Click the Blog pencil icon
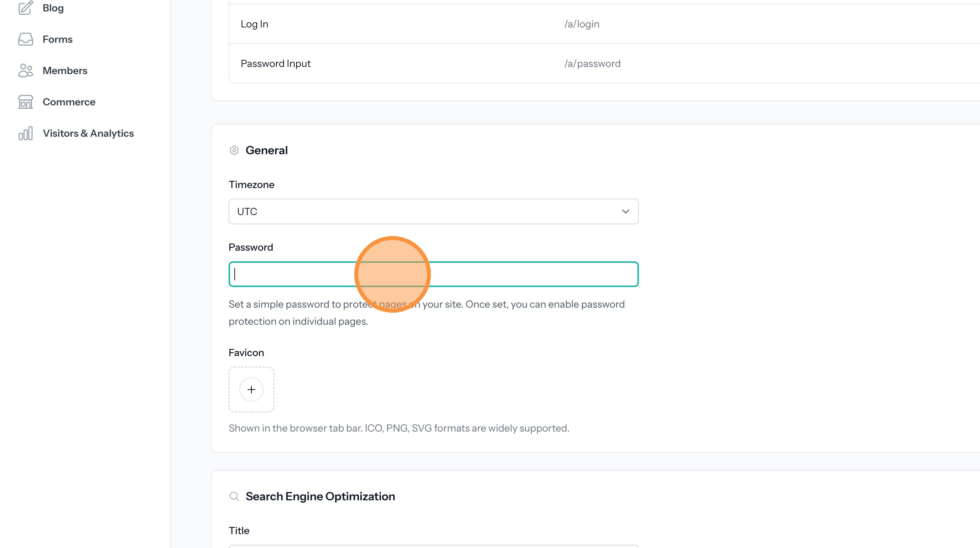This screenshot has width=980, height=548. (x=26, y=7)
